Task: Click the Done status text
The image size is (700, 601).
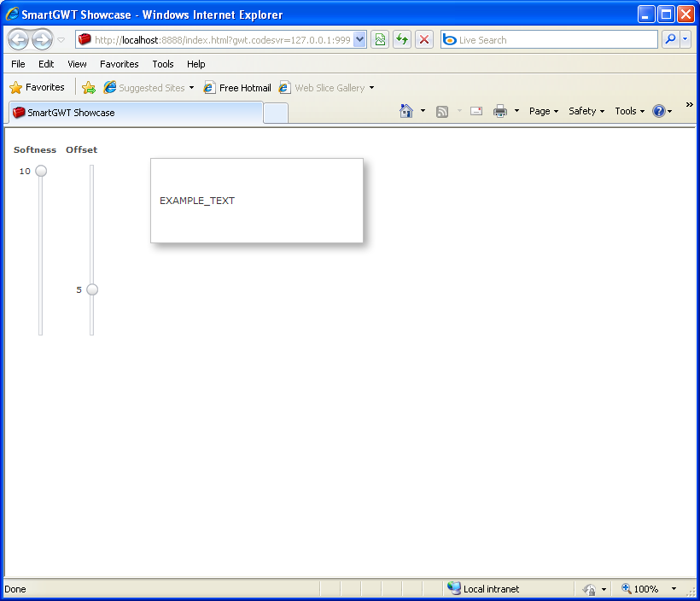Action: coord(15,589)
